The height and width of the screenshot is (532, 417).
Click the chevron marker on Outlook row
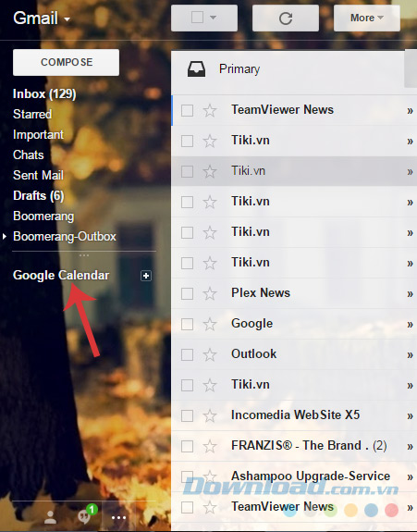(410, 355)
